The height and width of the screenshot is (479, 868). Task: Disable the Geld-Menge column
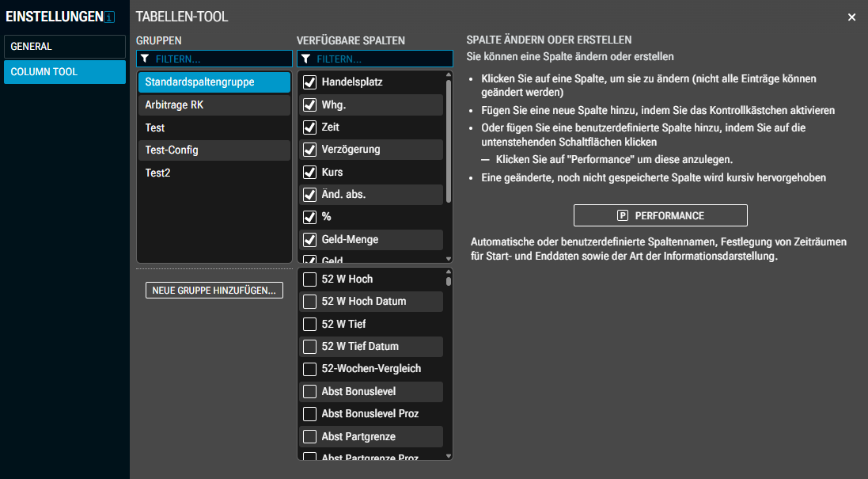[310, 240]
